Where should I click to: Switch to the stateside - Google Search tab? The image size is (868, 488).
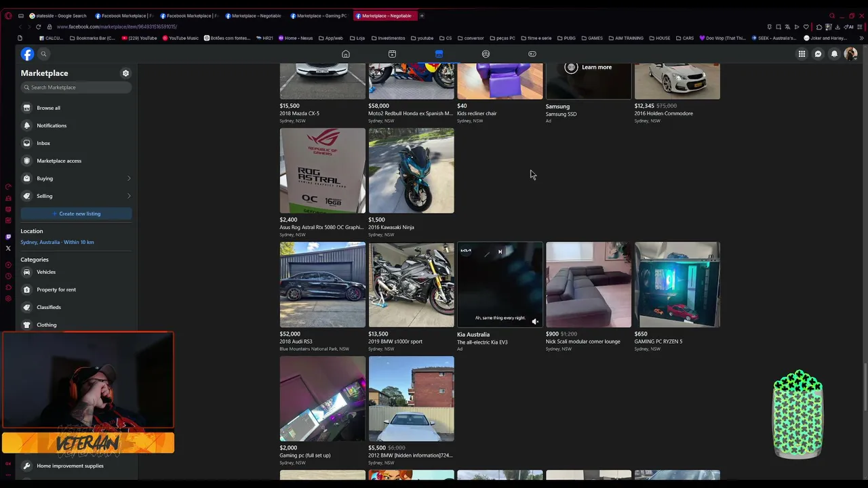pos(58,16)
